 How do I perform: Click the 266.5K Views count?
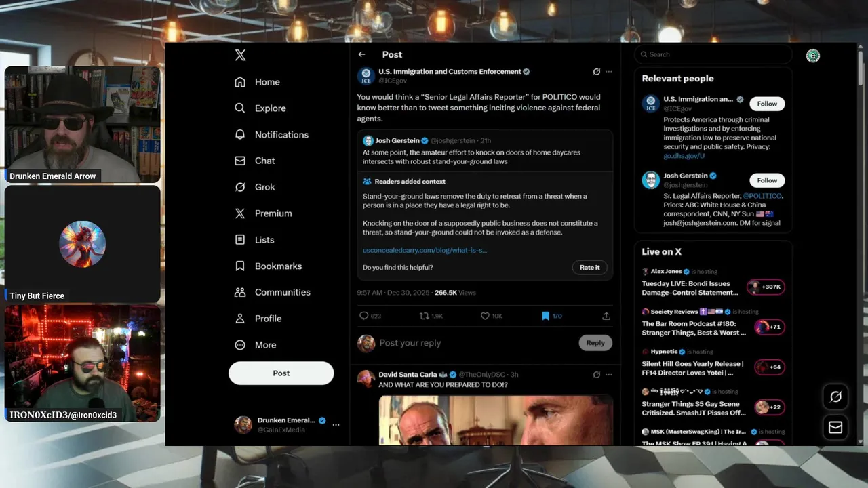455,293
